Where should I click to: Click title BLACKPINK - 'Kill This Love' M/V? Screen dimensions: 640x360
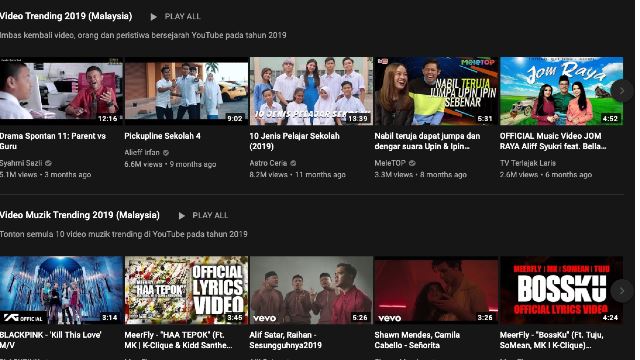(51, 340)
